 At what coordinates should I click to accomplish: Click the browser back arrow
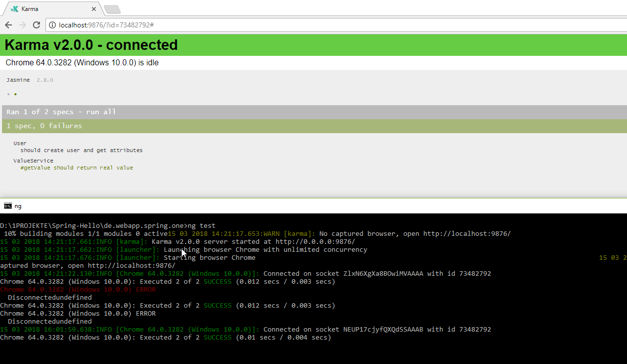[x=8, y=25]
